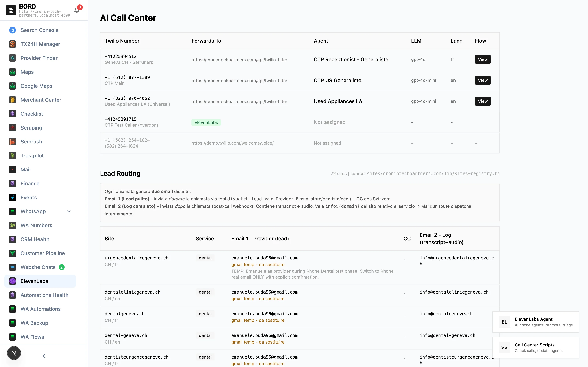Open the ElevenLabs Agent card

[x=535, y=322]
